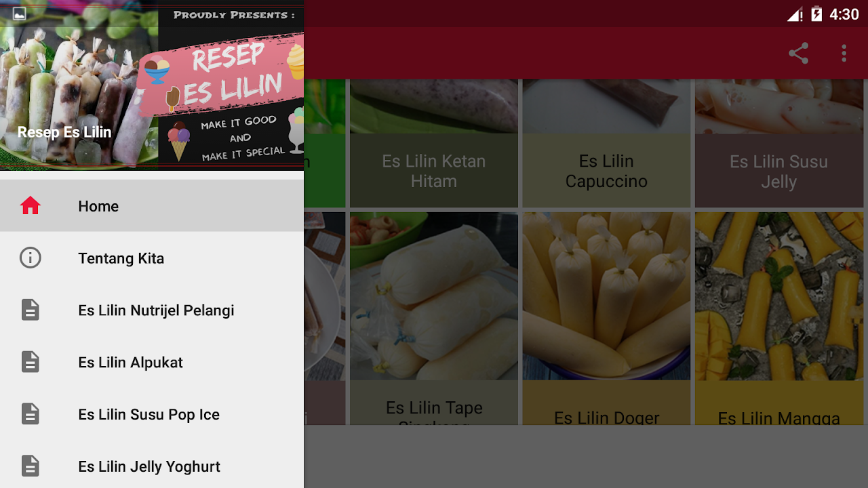The width and height of the screenshot is (868, 488).
Task: Click the info icon beside Tentang Kita
Action: tap(31, 258)
